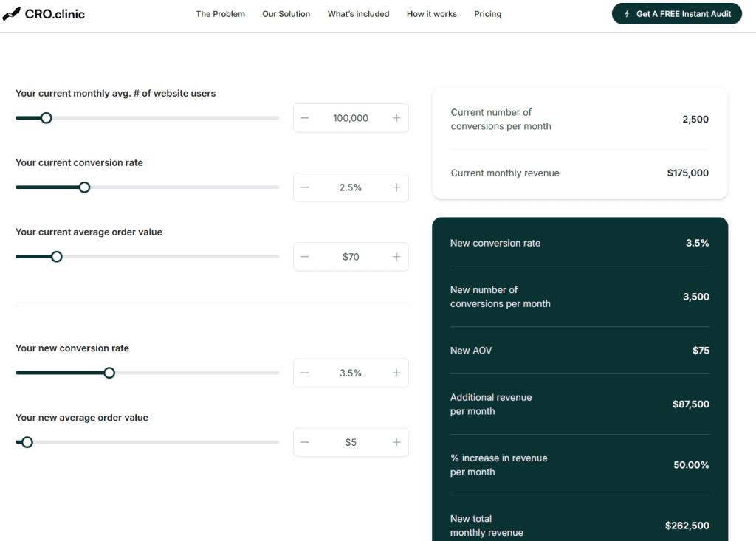Screen dimensions: 756x541
Task: Click the monthly website users slider handle
Action: coord(46,118)
